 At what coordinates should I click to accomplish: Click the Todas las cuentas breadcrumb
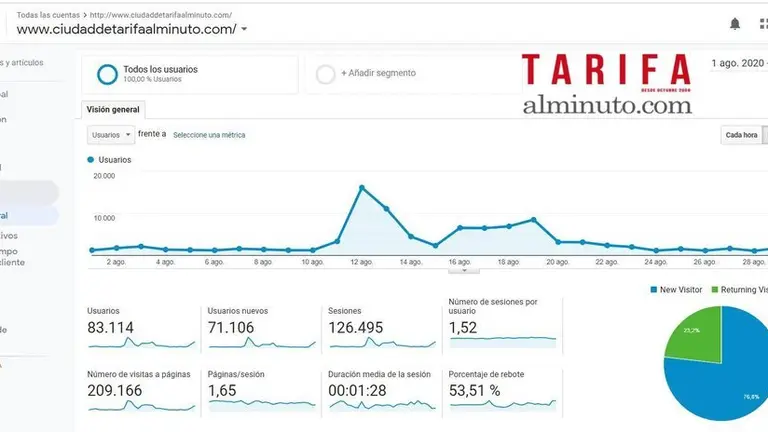click(x=48, y=15)
